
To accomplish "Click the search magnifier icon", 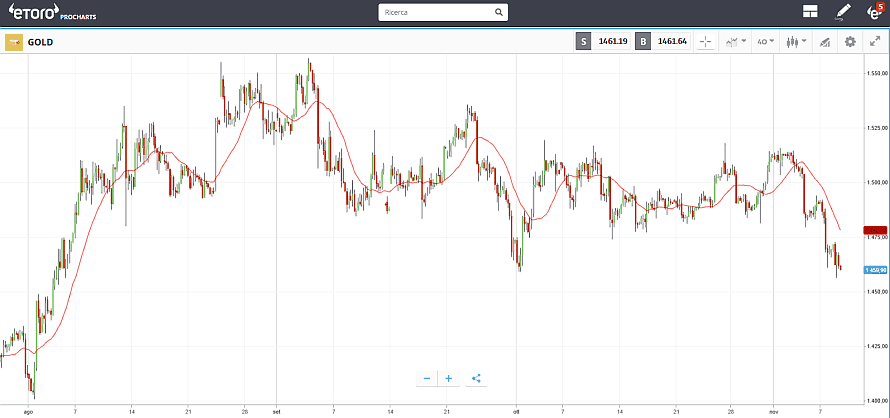I will (498, 13).
